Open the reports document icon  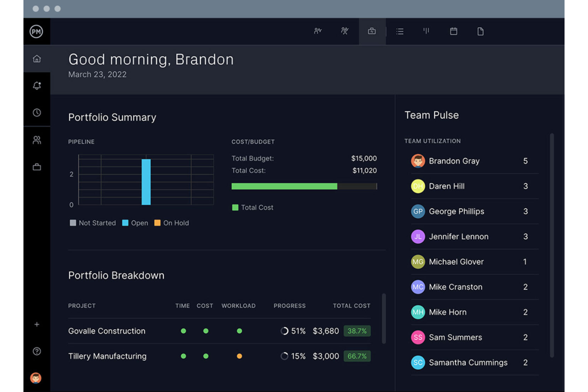[x=480, y=31]
